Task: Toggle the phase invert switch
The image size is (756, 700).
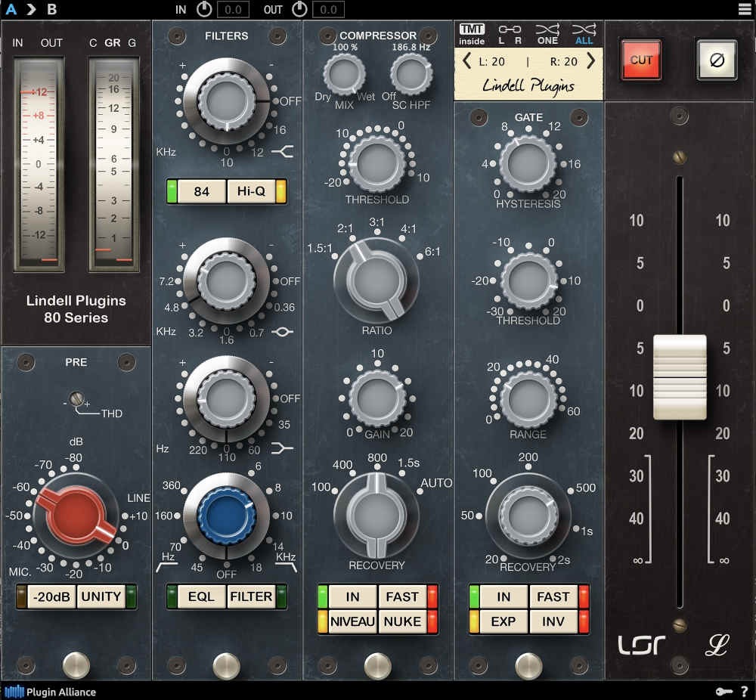Action: 715,60
